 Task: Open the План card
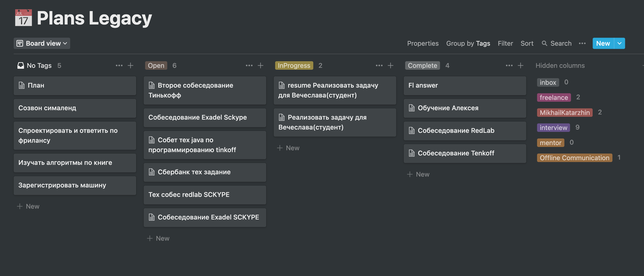coord(75,85)
